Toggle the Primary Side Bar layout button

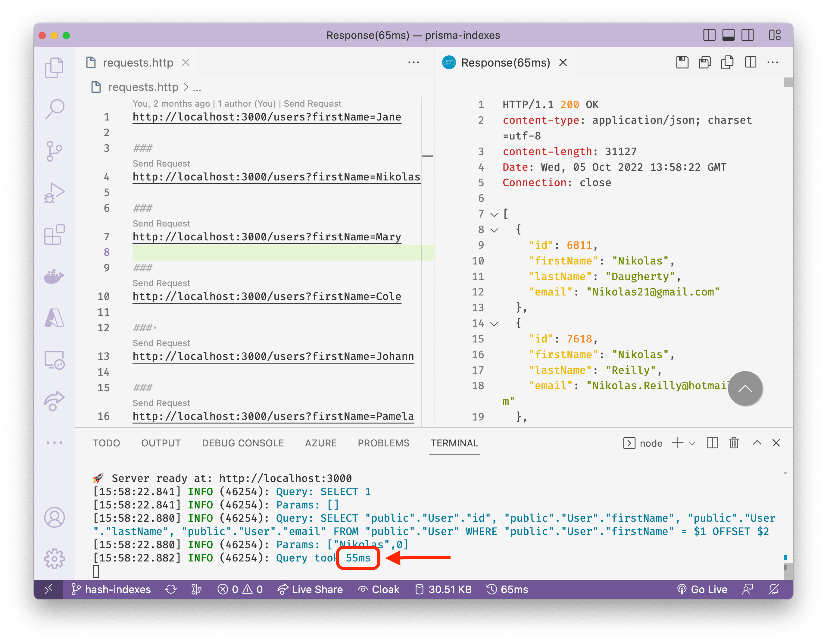click(x=709, y=35)
